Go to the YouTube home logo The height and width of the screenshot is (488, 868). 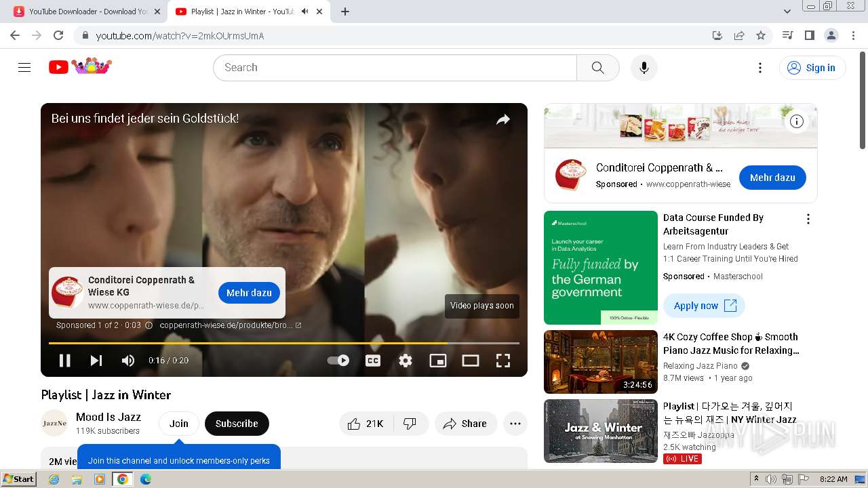coord(80,66)
